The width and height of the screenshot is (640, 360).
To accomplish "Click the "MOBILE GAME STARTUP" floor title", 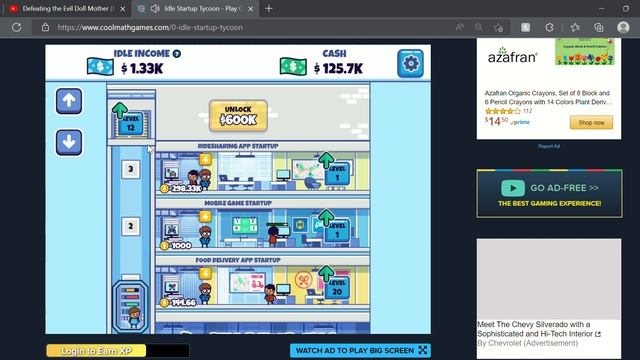I will [x=238, y=203].
